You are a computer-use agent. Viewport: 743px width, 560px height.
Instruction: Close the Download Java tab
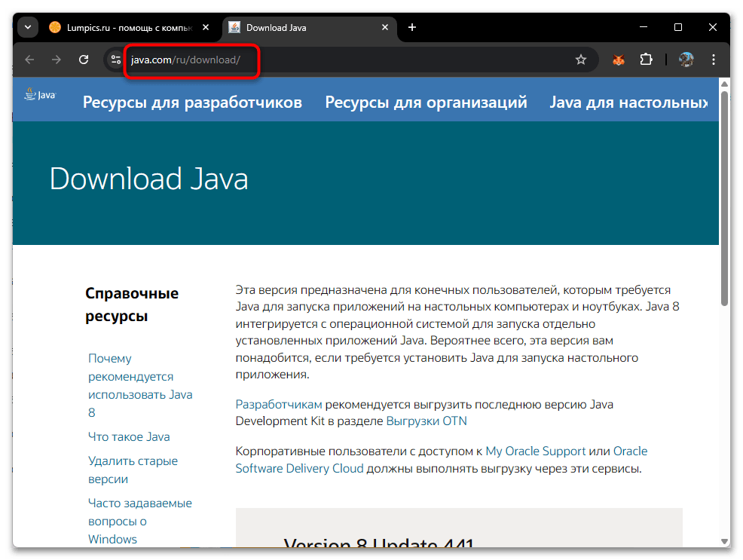385,27
